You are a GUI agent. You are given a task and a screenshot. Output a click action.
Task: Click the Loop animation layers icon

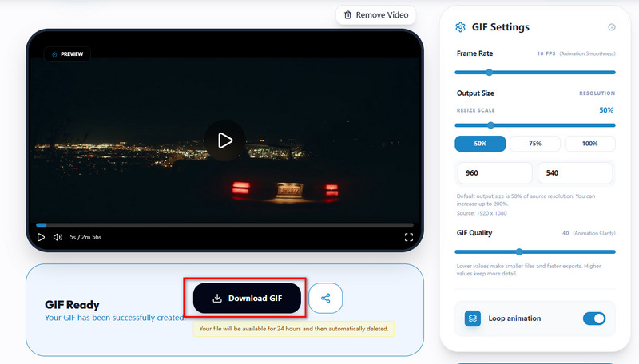tap(473, 318)
